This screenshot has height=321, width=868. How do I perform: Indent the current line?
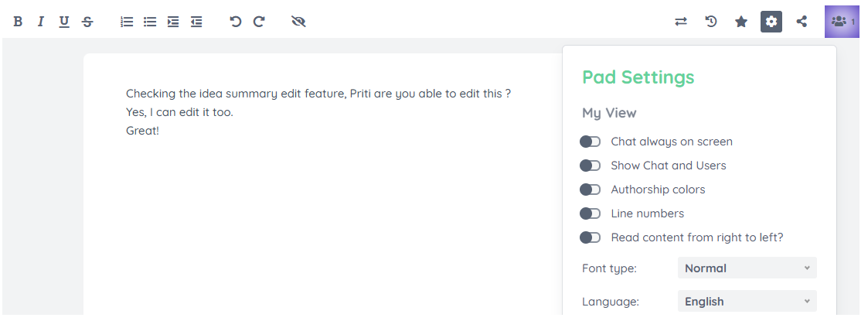(173, 22)
